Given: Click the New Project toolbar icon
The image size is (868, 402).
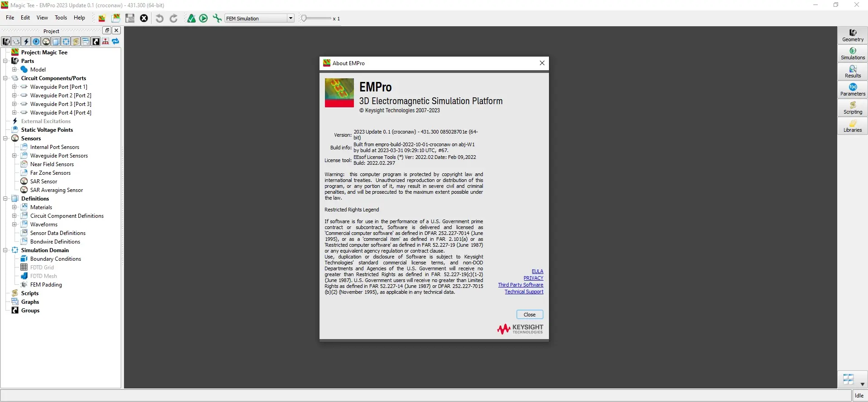Looking at the screenshot, I should click(x=102, y=18).
